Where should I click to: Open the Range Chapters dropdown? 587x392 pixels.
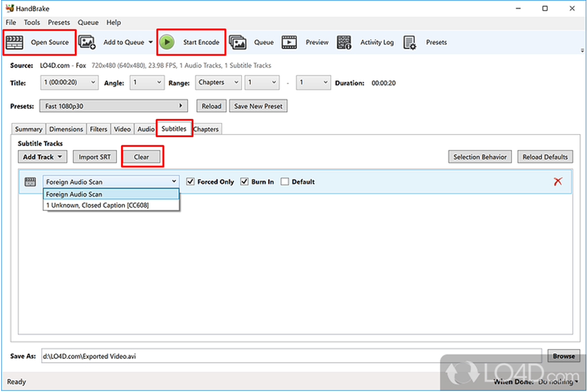(x=218, y=82)
